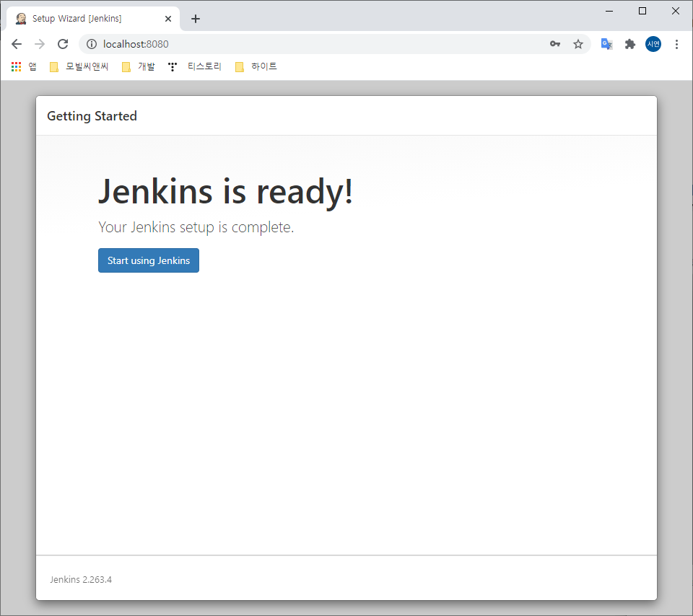Open the Extensions puzzle icon
Screen dimensions: 693x616
click(x=629, y=44)
